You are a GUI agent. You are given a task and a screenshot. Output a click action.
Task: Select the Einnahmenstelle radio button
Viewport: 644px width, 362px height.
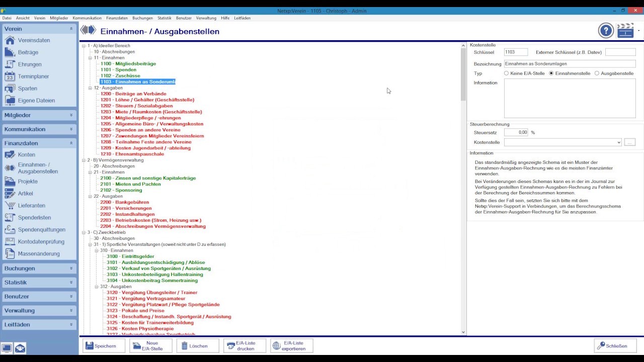tap(551, 73)
